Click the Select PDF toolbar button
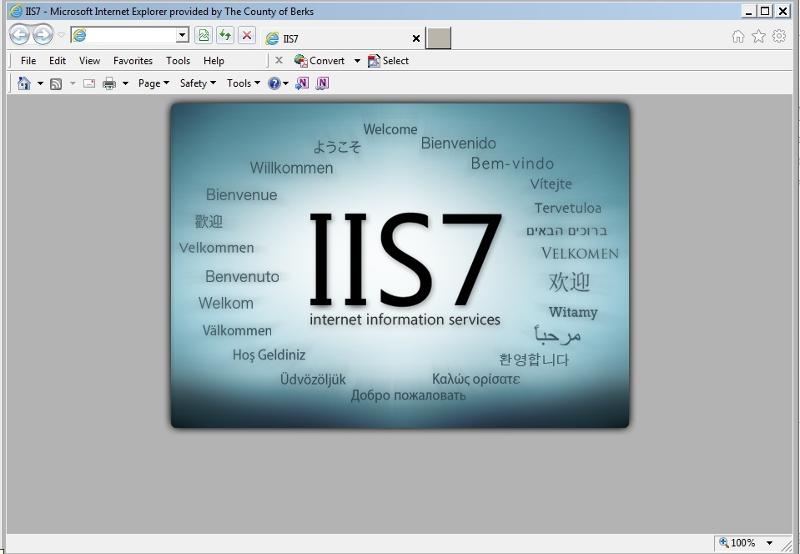 point(388,61)
